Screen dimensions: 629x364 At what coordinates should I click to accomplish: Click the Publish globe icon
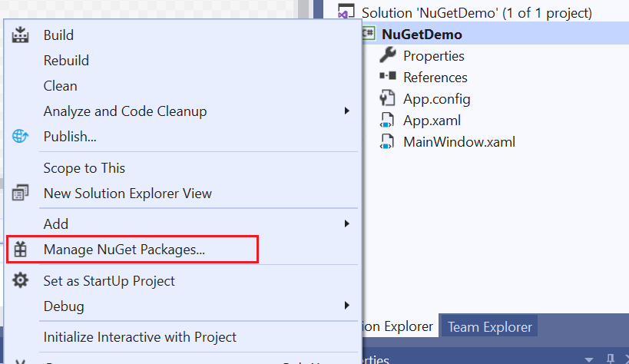[x=21, y=137]
